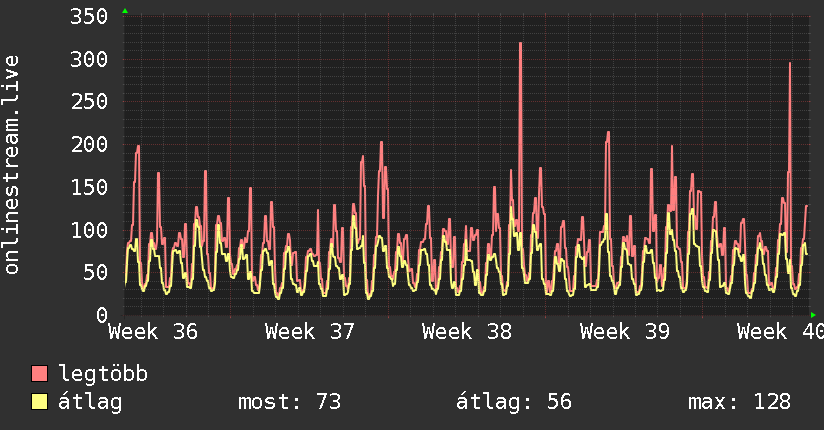The width and height of the screenshot is (824, 430).
Task: Click the green arrow at y-axis top
Action: [x=125, y=11]
